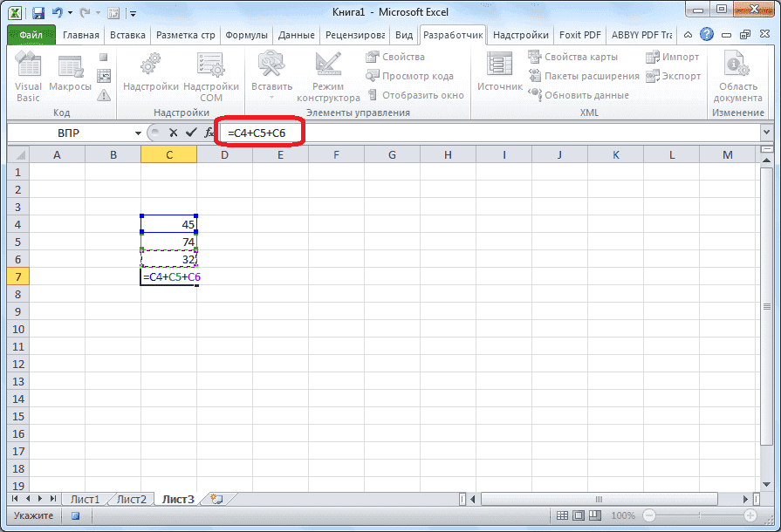Expand the Quick Access Toolbar customize menu
Image resolution: width=781 pixels, height=532 pixels.
tap(132, 13)
